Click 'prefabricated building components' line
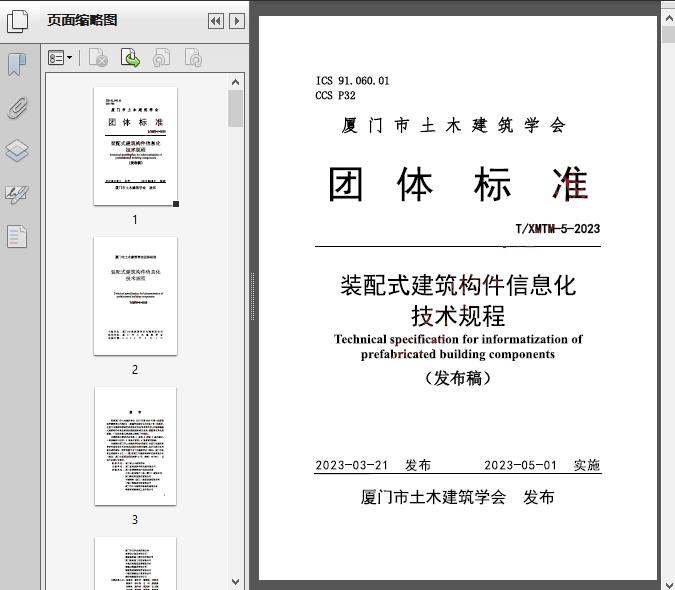The image size is (675, 590). pyautogui.click(x=458, y=354)
